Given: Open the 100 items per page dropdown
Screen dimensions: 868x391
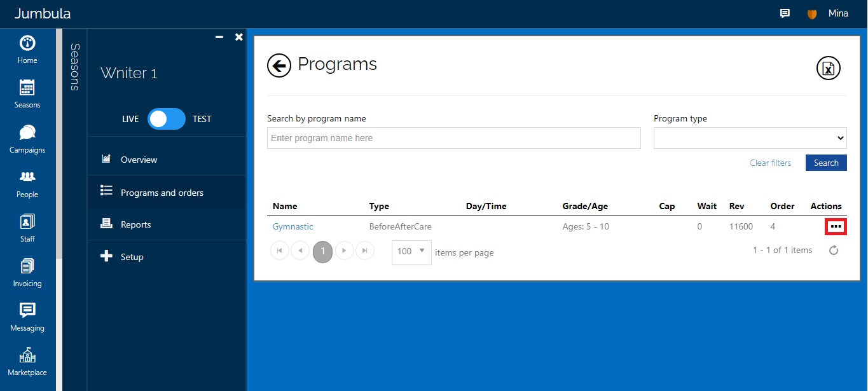Looking at the screenshot, I should (x=411, y=252).
